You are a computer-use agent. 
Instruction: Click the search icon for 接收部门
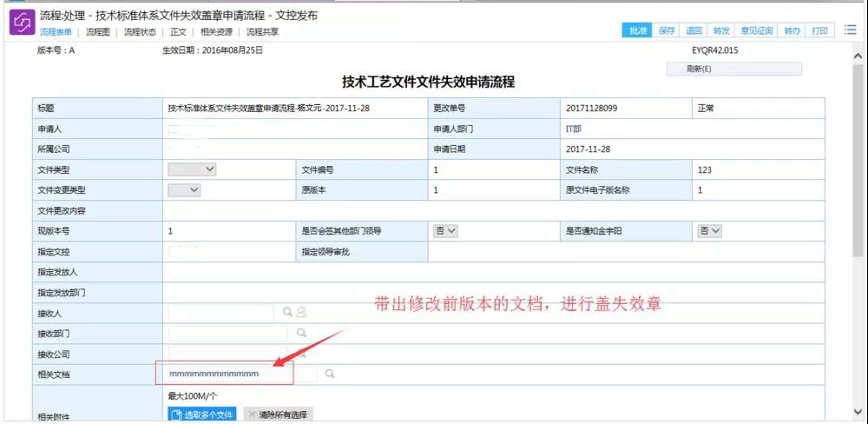[x=301, y=333]
